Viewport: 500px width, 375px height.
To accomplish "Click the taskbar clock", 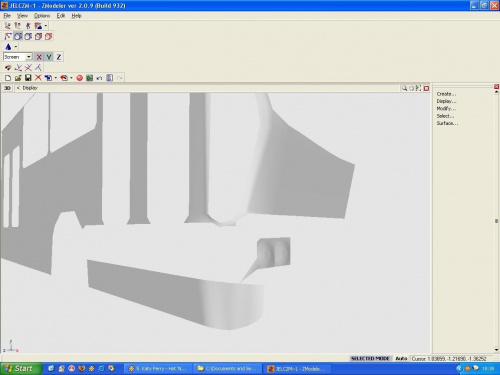I will click(488, 369).
